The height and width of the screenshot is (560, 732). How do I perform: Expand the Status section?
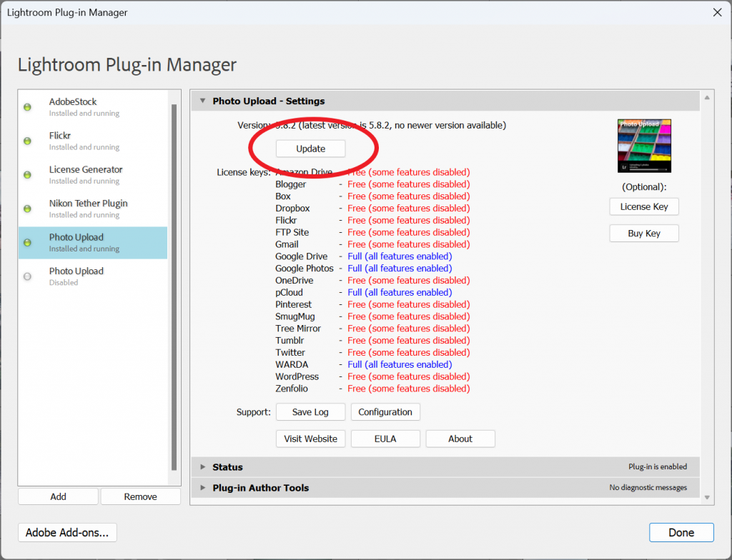pos(203,467)
